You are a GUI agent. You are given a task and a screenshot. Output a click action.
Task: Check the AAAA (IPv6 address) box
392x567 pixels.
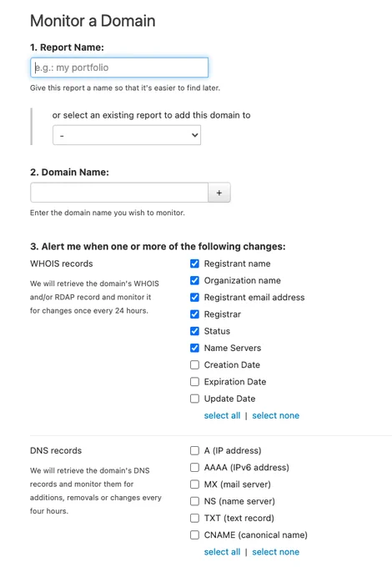pyautogui.click(x=194, y=468)
